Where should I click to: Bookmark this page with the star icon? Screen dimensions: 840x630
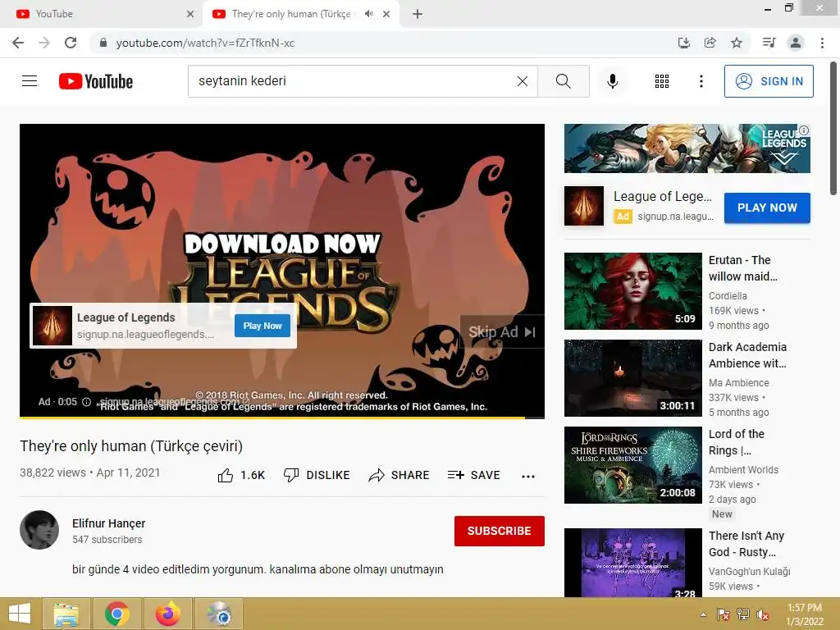737,43
